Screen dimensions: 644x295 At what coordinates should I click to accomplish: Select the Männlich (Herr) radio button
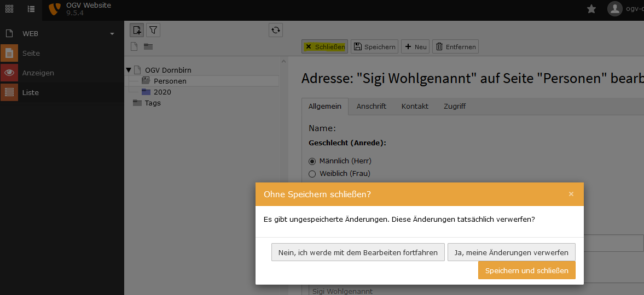(x=312, y=161)
